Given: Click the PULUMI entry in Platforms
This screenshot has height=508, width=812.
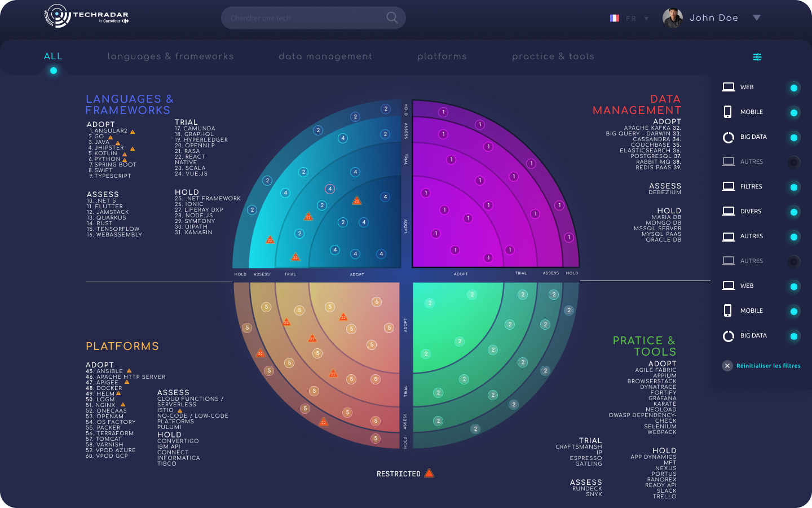Looking at the screenshot, I should [x=169, y=427].
